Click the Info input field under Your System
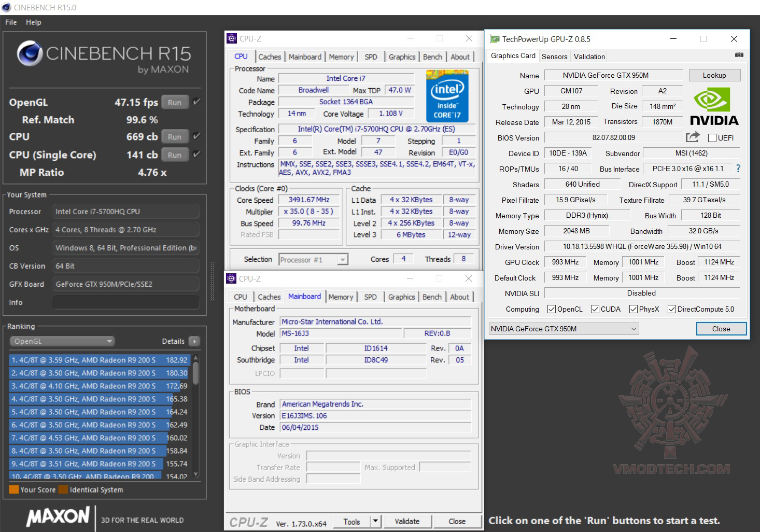760x532 pixels. (126, 302)
